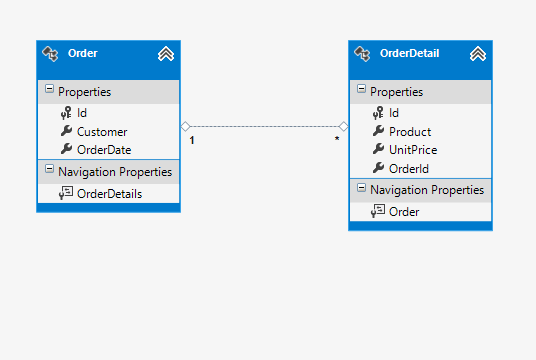Select the dashed association line between entities
The image size is (536, 360).
264,126
